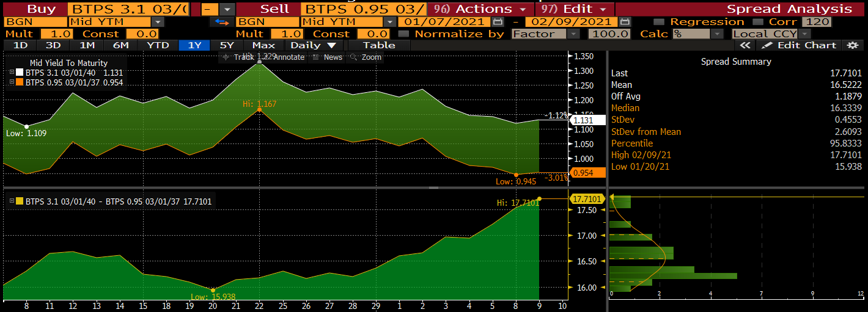Click the Sell security field BTPS 0.95
868x312 pixels.
(363, 9)
